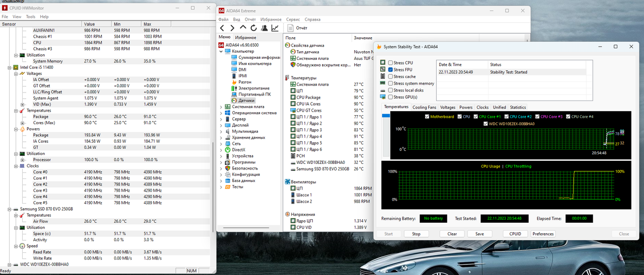The width and height of the screenshot is (644, 275).
Task: Click the Отчёт report icon
Action: pos(290,28)
